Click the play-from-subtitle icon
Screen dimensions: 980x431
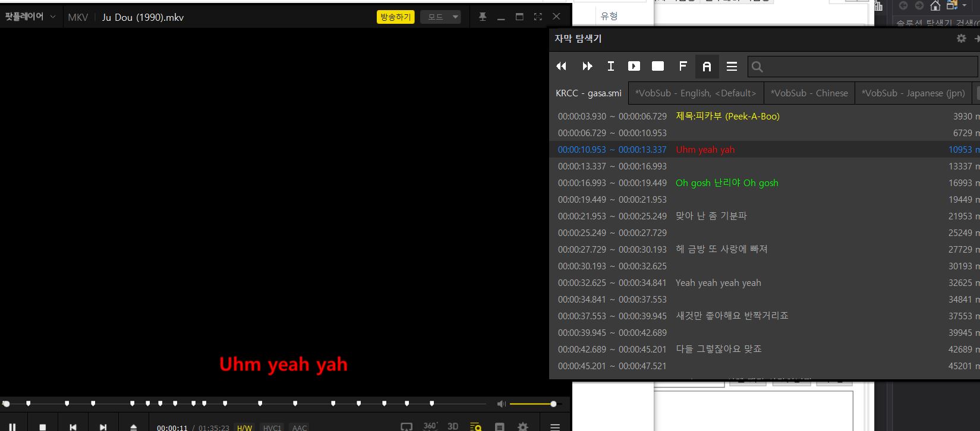634,66
